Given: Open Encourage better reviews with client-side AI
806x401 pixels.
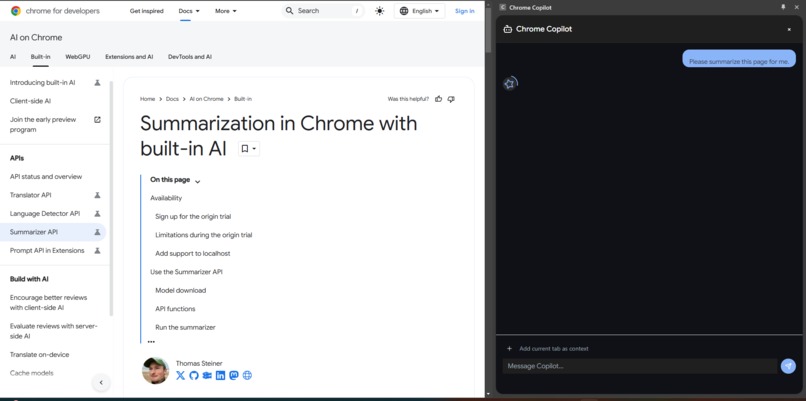Looking at the screenshot, I should [48, 303].
